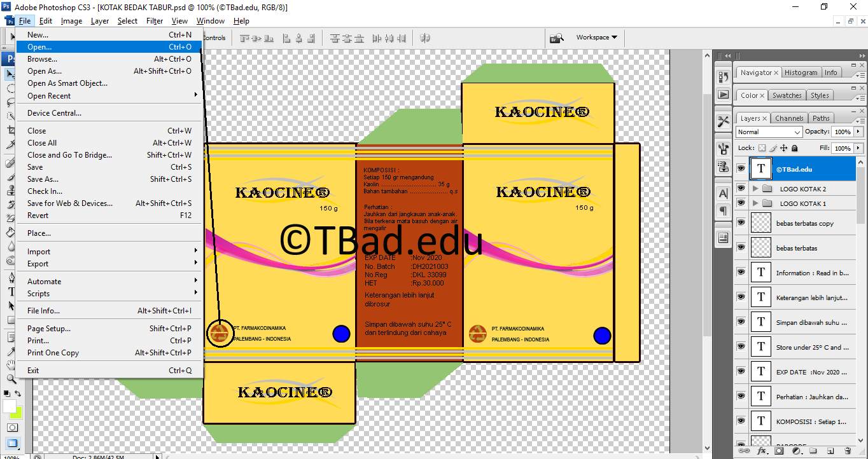868x459 pixels.
Task: Activate the Move tool
Action: 8,73
